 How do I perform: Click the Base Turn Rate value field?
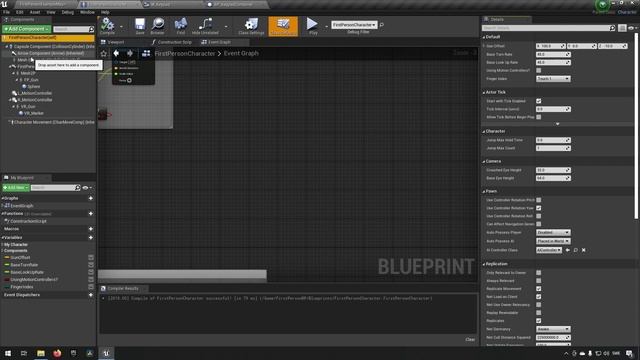(553, 54)
